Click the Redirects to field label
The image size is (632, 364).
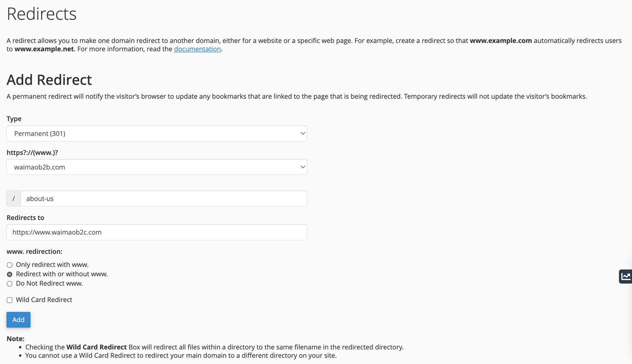25,217
